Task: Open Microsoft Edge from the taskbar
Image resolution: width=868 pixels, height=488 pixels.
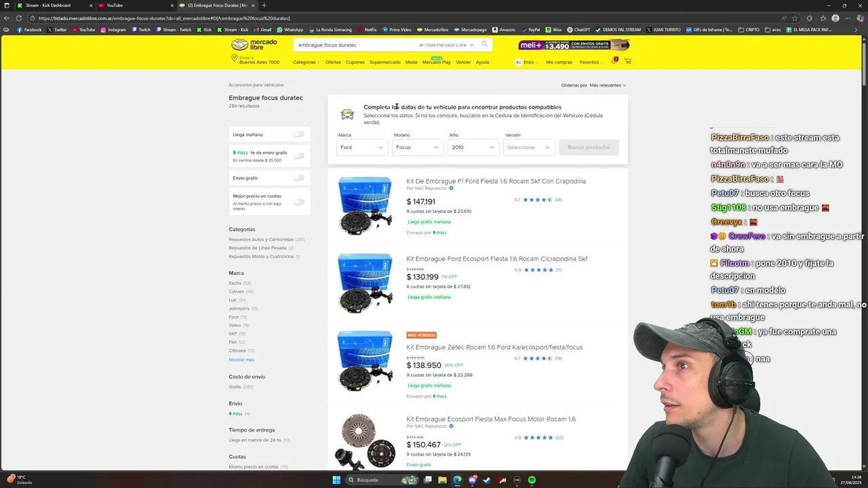Action: pos(457,480)
